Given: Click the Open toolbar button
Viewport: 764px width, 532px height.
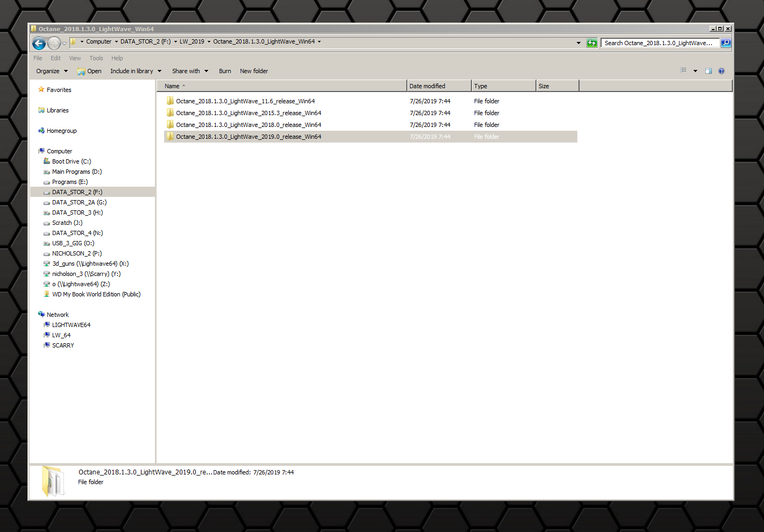Looking at the screenshot, I should click(89, 71).
